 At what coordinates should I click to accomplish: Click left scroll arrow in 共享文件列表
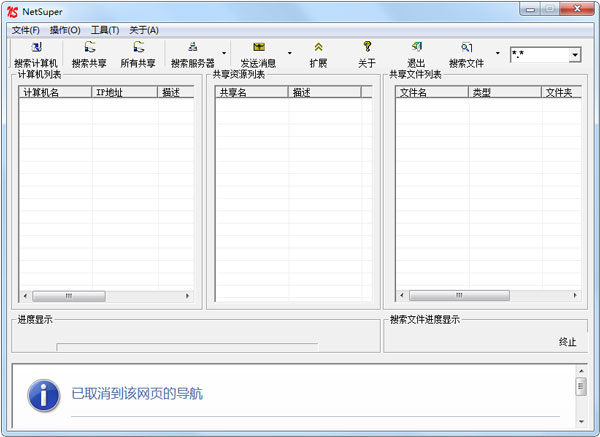coord(401,295)
